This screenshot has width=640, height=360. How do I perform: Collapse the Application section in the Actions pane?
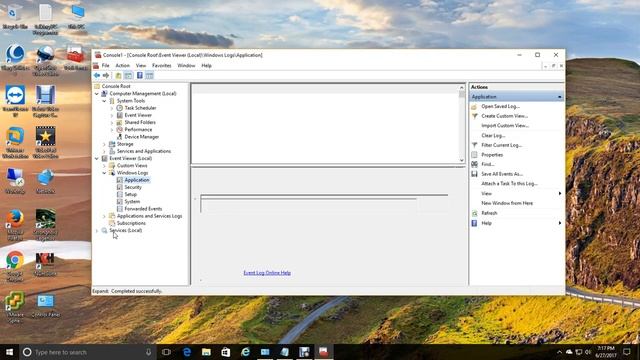[x=560, y=97]
